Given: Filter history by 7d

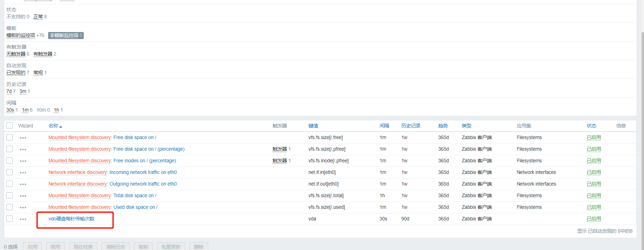Looking at the screenshot, I should point(9,91).
